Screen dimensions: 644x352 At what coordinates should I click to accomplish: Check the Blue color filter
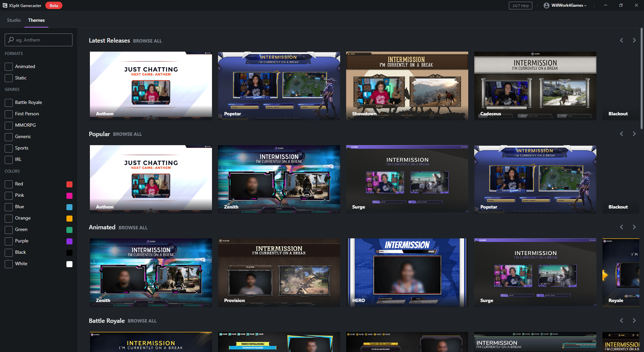pyautogui.click(x=9, y=207)
